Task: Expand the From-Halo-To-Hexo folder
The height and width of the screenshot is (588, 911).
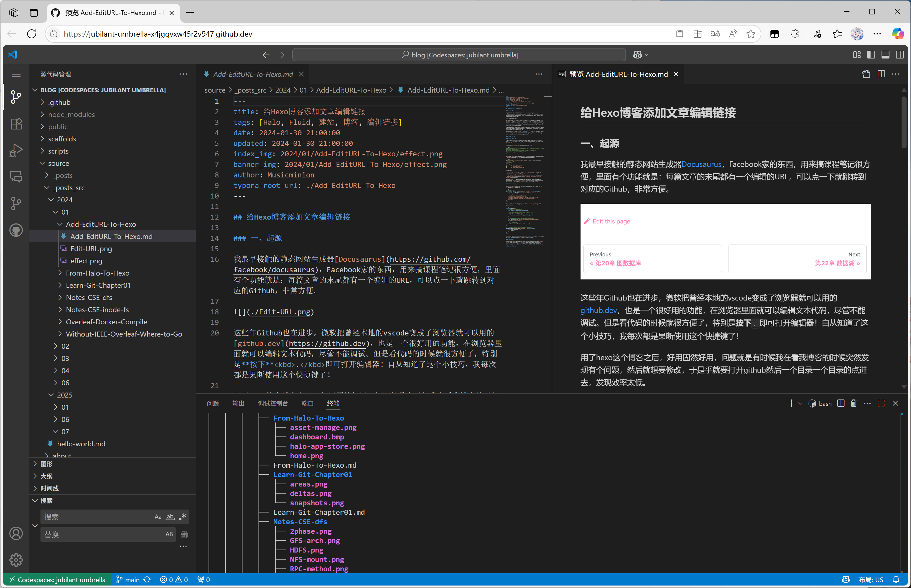Action: point(113,273)
